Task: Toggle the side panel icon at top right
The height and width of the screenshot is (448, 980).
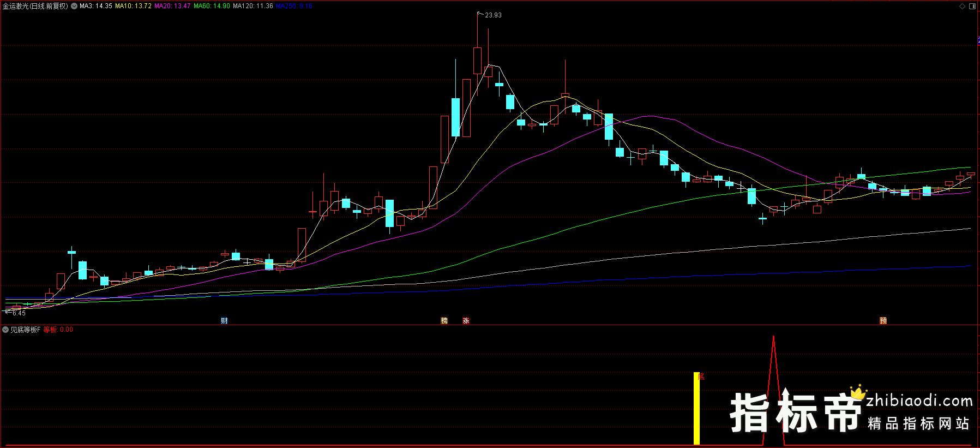Action: coord(972,6)
